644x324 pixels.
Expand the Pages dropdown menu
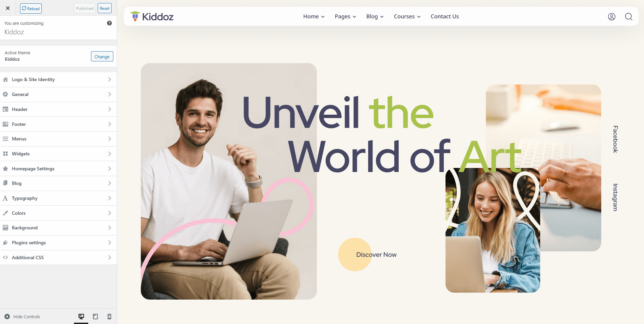point(345,16)
